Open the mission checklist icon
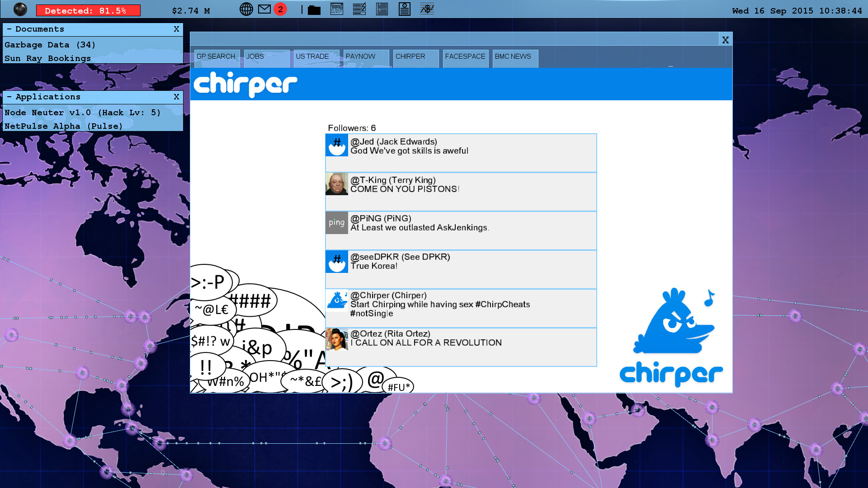 [x=359, y=9]
